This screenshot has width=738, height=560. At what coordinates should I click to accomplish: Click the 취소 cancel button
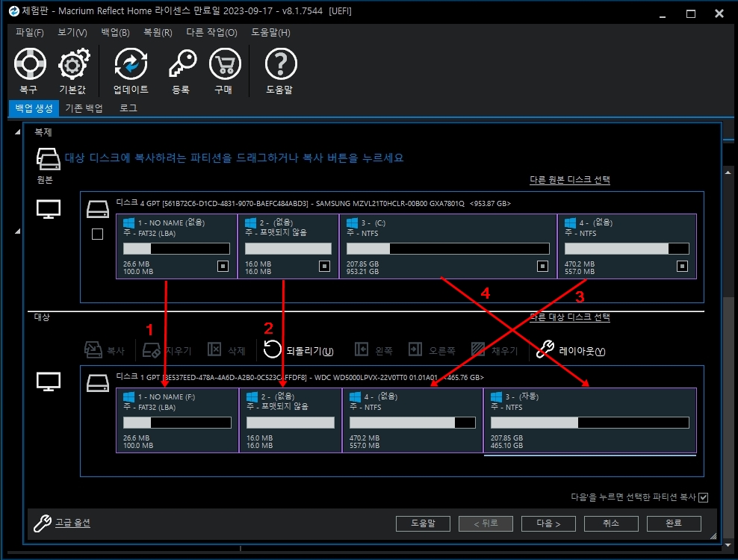[611, 523]
